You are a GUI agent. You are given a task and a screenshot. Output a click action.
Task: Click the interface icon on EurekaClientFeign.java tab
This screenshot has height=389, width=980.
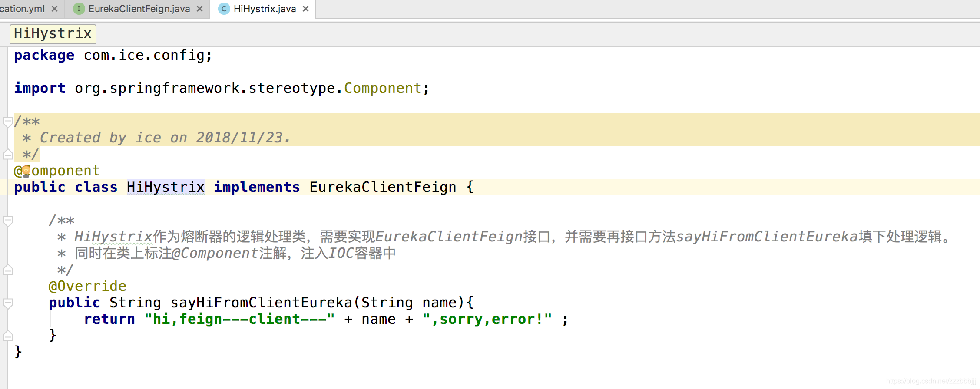[x=79, y=9]
